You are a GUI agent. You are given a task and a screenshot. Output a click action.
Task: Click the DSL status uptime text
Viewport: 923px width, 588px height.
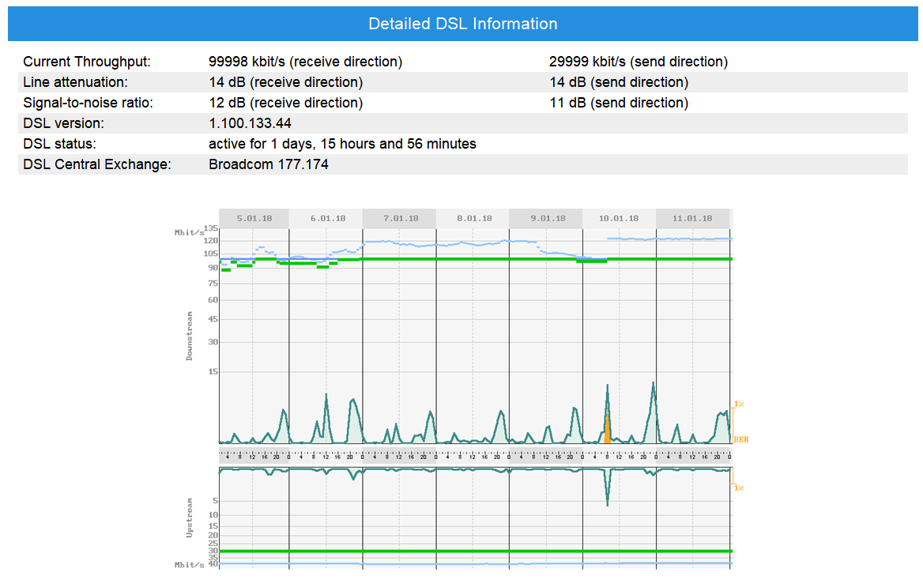[342, 144]
